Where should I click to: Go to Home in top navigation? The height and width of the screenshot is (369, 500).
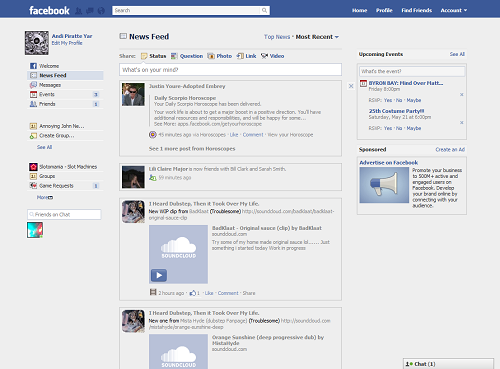point(359,10)
